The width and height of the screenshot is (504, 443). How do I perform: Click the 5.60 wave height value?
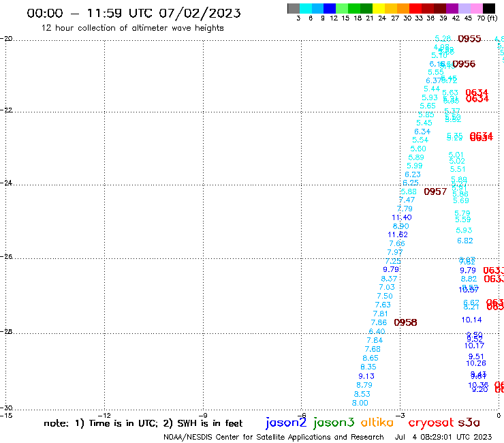tap(418, 149)
